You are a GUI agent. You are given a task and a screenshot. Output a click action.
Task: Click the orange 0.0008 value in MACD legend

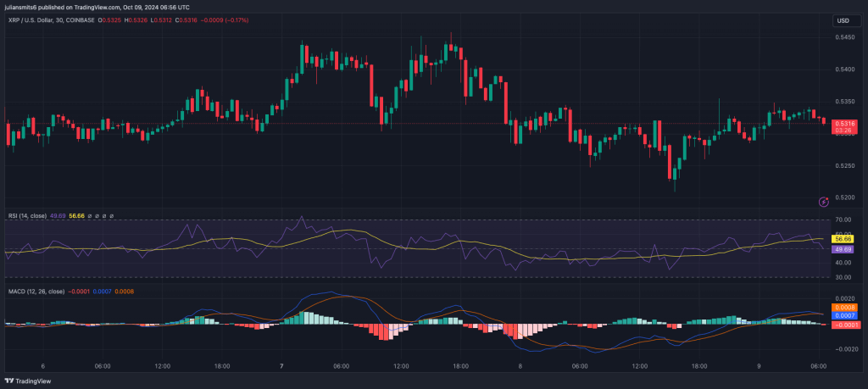[124, 291]
